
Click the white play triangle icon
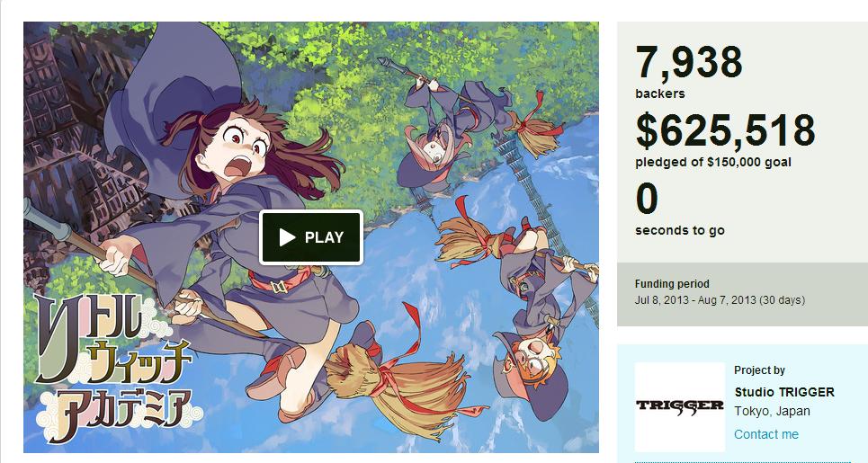(287, 238)
